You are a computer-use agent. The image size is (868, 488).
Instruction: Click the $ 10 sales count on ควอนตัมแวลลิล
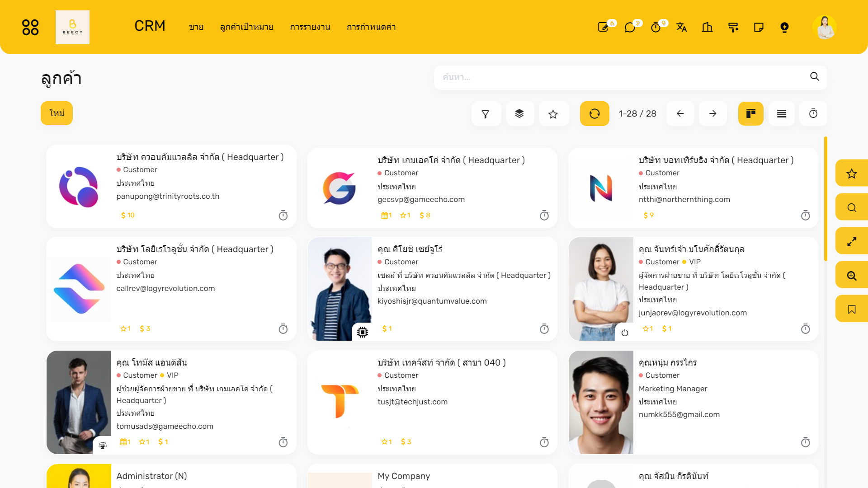(128, 215)
